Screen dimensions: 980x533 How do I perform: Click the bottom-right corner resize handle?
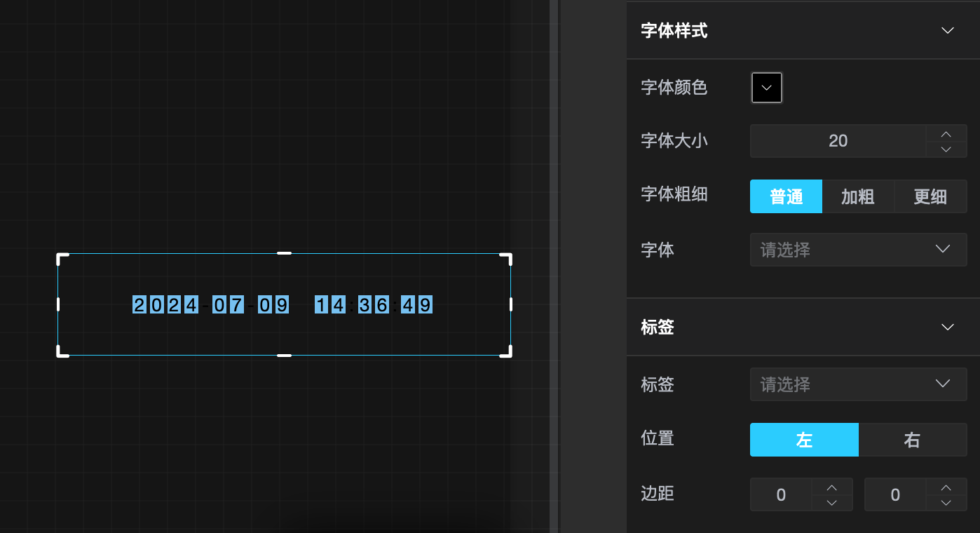(506, 351)
